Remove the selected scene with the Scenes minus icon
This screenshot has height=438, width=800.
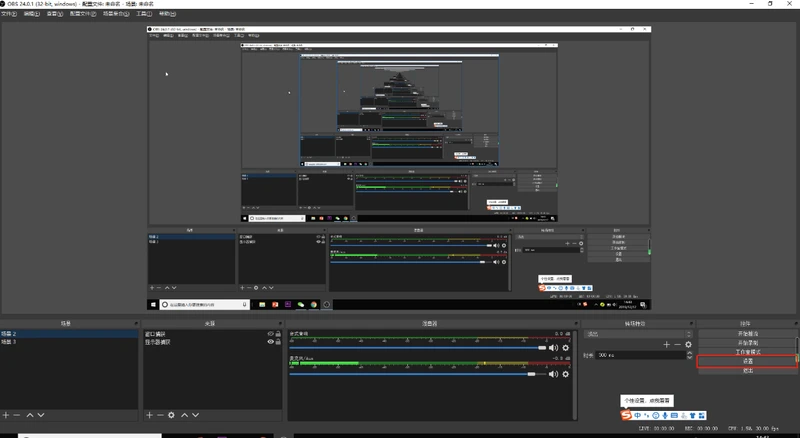(x=17, y=415)
